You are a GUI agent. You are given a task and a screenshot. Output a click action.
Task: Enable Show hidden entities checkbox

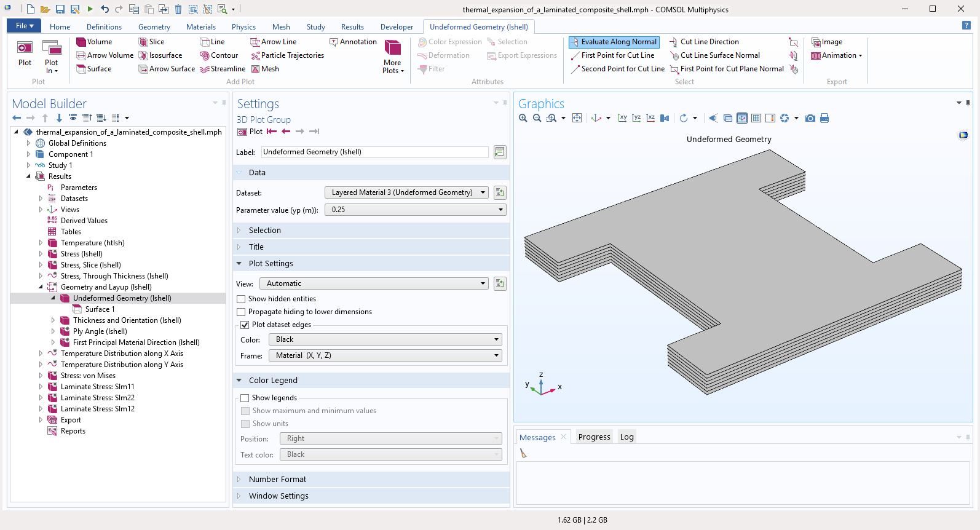coord(242,299)
